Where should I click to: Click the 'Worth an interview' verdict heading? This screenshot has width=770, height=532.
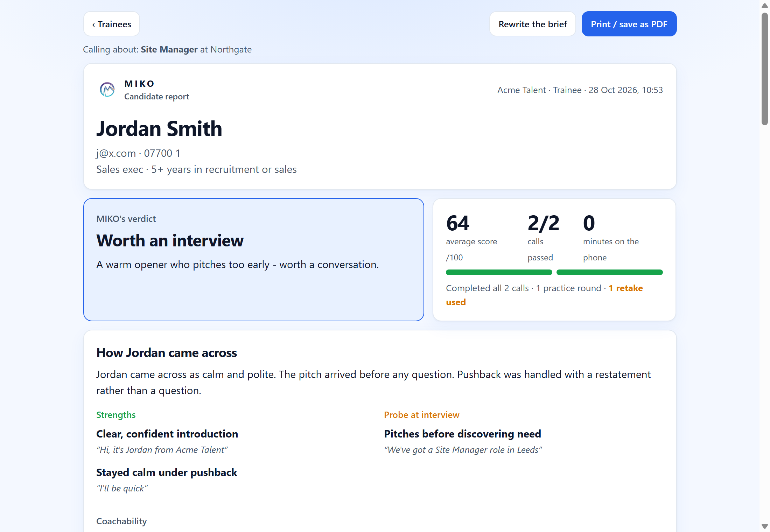[x=170, y=241]
